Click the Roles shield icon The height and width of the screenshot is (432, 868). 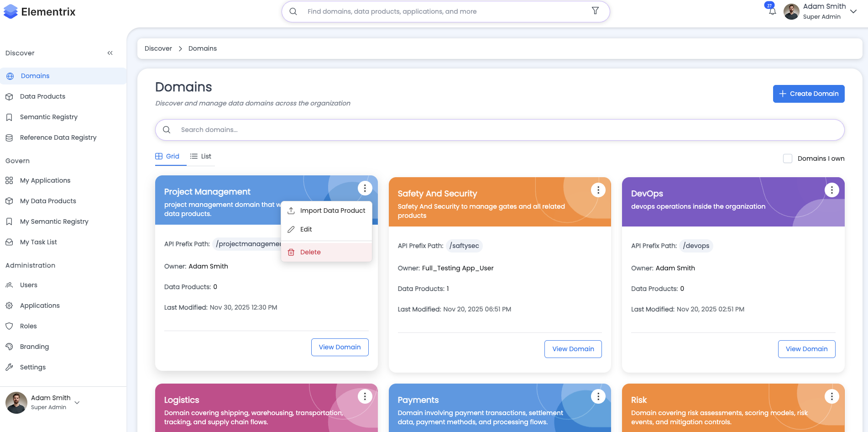pos(9,326)
